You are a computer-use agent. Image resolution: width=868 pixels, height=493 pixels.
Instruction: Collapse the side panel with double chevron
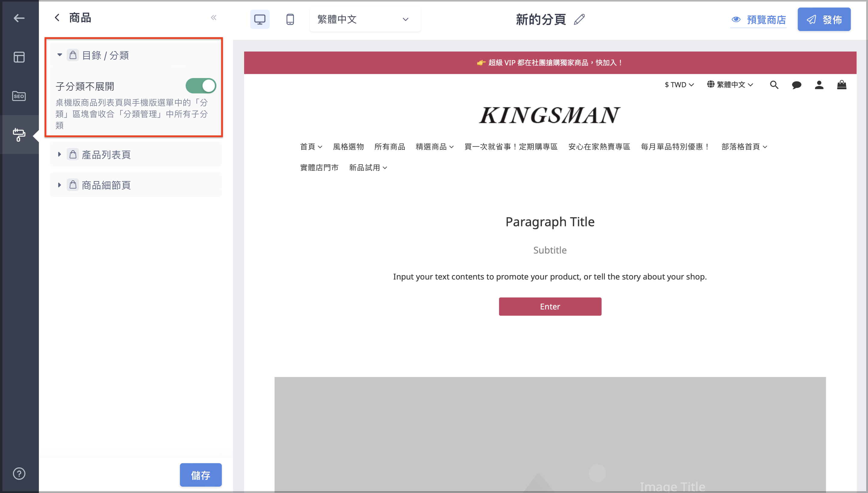pyautogui.click(x=214, y=17)
